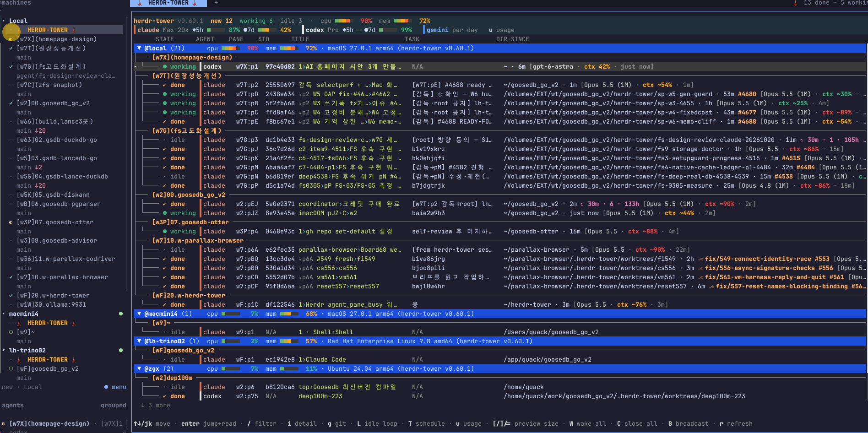Click the green working dot on pane w7X:p1
The image size is (868, 433).
[x=165, y=67]
